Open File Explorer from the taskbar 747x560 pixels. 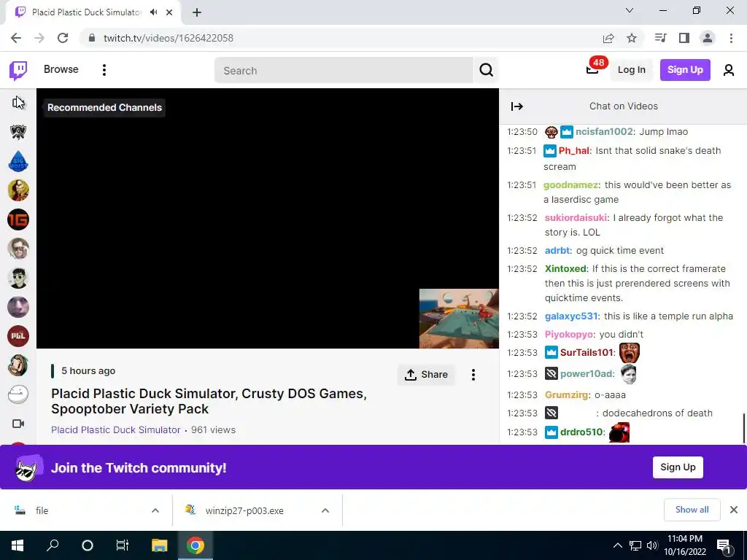point(160,545)
